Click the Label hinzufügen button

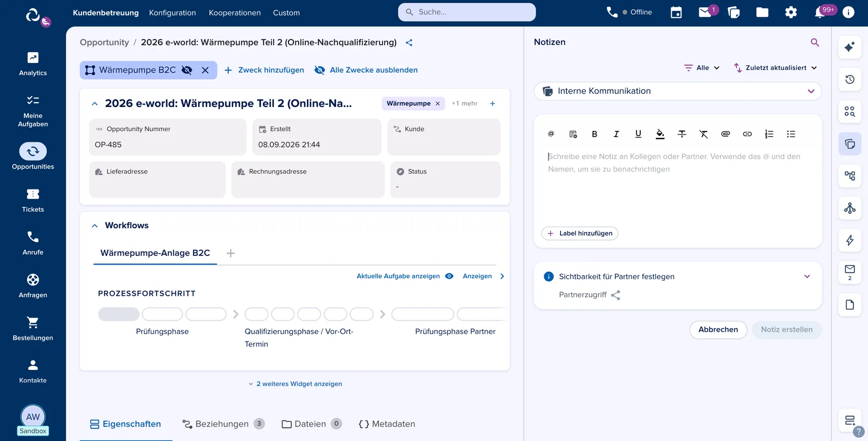[x=579, y=234]
